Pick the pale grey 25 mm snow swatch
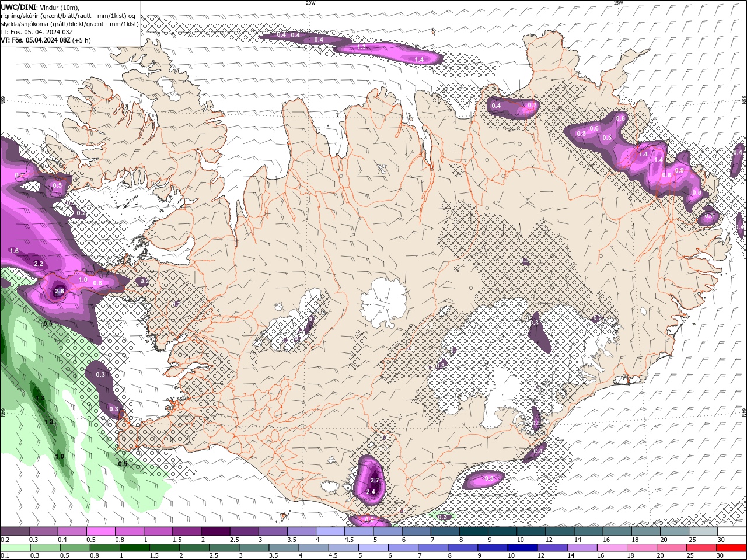This screenshot has width=747, height=560. coord(703,531)
